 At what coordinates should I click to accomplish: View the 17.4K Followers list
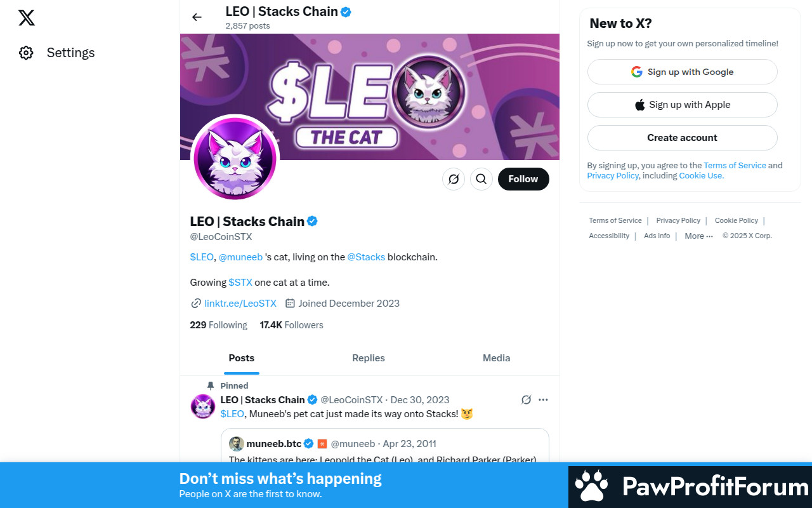tap(291, 325)
